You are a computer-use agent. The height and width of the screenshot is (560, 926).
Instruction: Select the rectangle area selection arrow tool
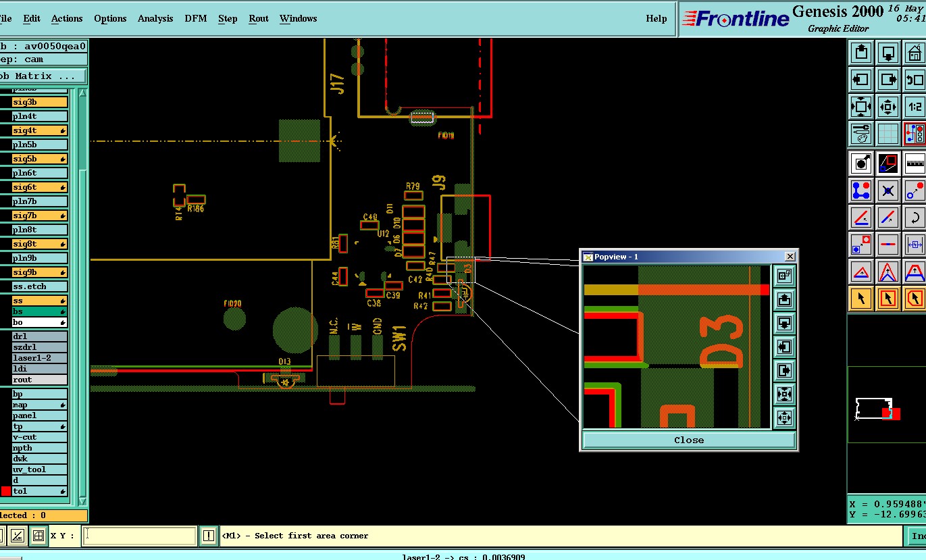888,297
